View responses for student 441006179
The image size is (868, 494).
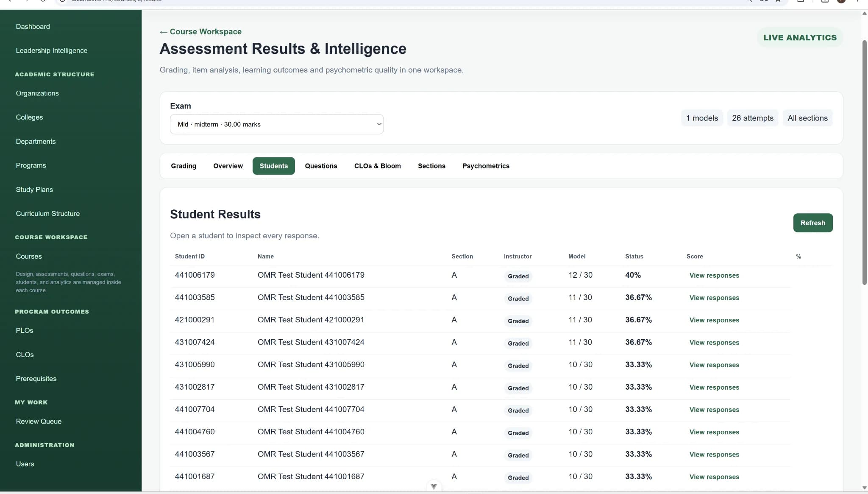point(714,276)
